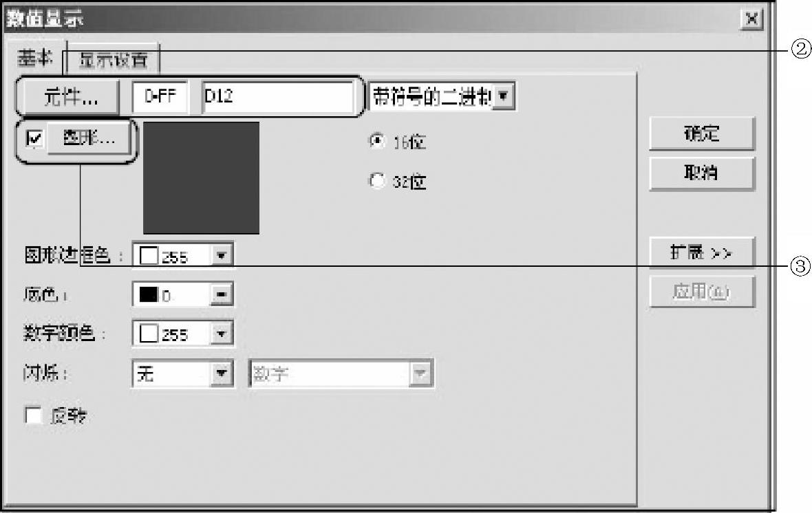This screenshot has width=812, height=513.
Task: Click the 取消 cancel button
Action: coord(702,173)
